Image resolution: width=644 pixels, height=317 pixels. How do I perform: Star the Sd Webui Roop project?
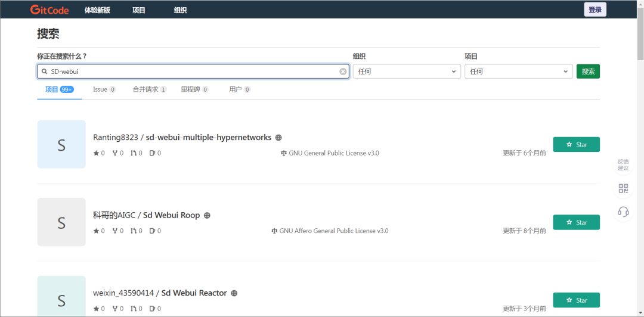(576, 222)
